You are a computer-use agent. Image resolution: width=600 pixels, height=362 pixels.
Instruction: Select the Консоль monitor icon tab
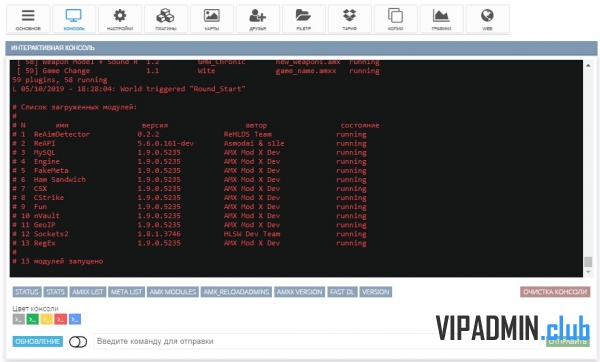coord(74,19)
